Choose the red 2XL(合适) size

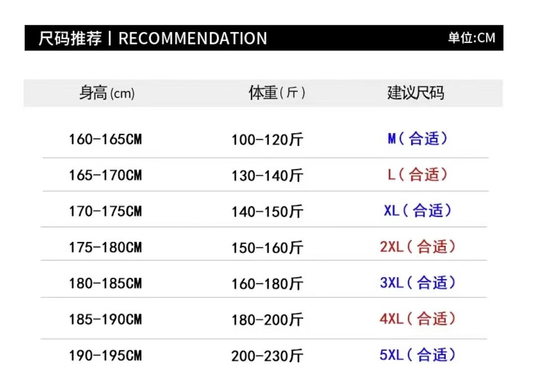[x=417, y=246]
